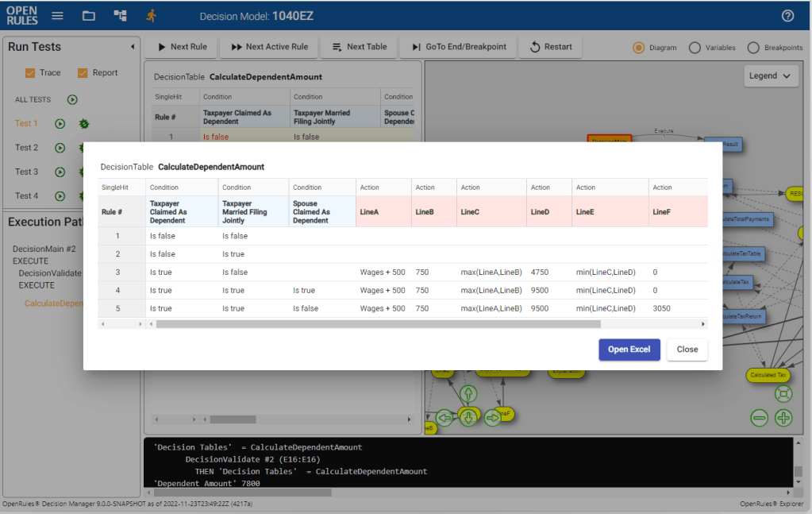Open the help question mark icon

(x=787, y=16)
